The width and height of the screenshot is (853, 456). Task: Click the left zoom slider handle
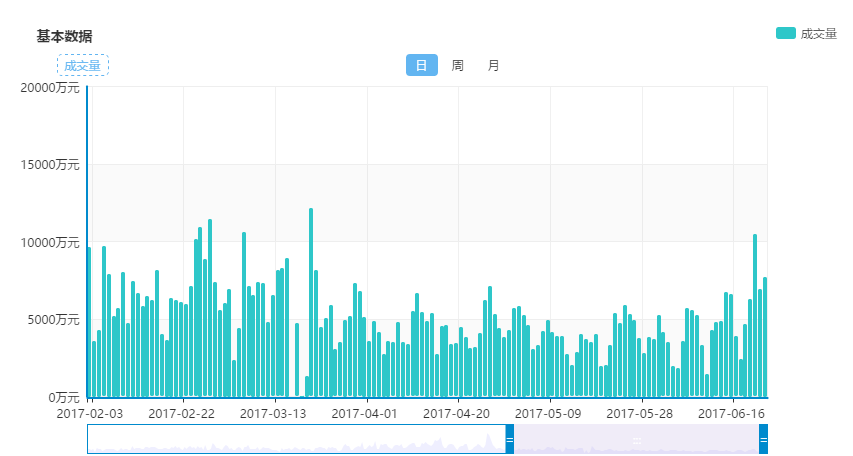pos(510,439)
